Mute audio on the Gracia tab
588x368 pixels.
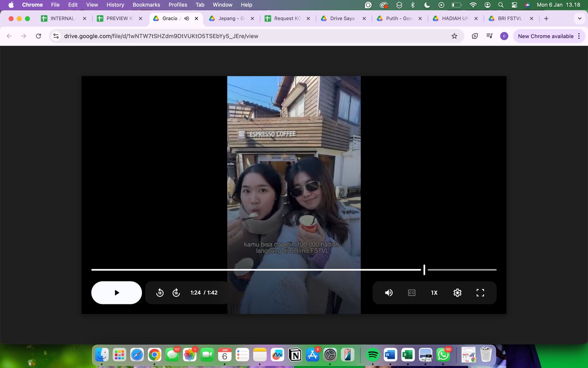coord(187,18)
